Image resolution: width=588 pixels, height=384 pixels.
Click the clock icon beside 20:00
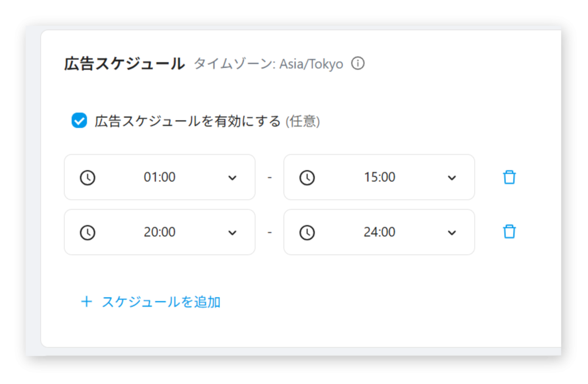click(87, 233)
